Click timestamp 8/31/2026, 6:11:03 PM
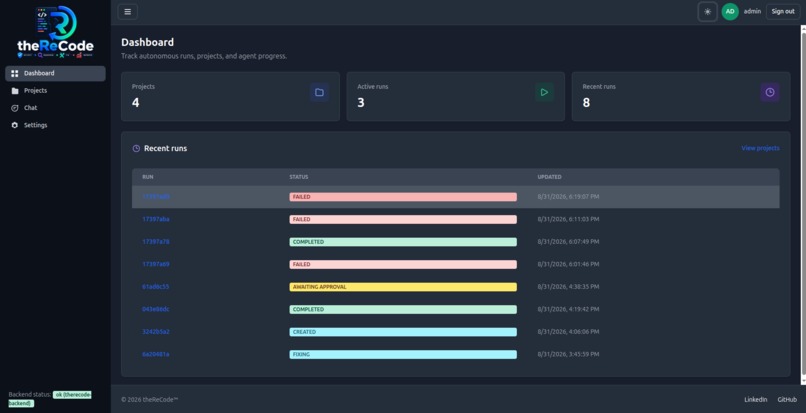The image size is (806, 413). click(x=568, y=219)
